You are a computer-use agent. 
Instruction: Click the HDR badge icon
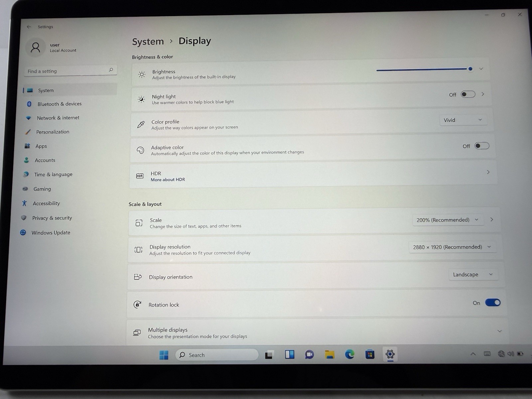pyautogui.click(x=140, y=176)
